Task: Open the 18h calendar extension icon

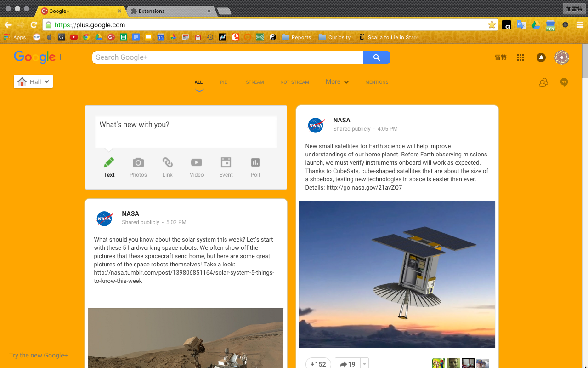Action: 550,25
